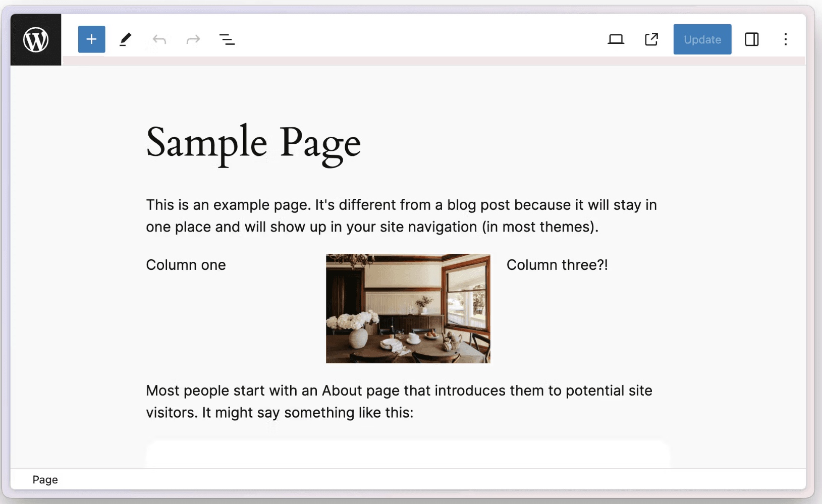822x504 pixels.
Task: View the page in a new tab
Action: click(651, 39)
